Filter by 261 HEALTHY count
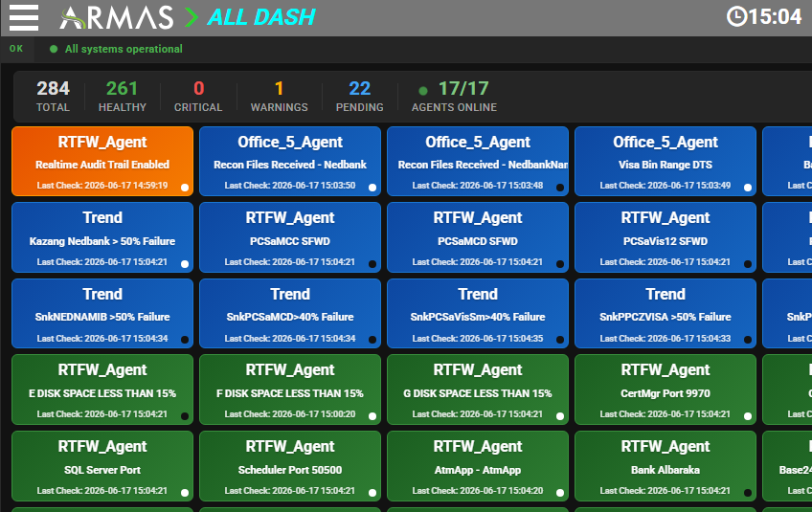 [x=123, y=96]
